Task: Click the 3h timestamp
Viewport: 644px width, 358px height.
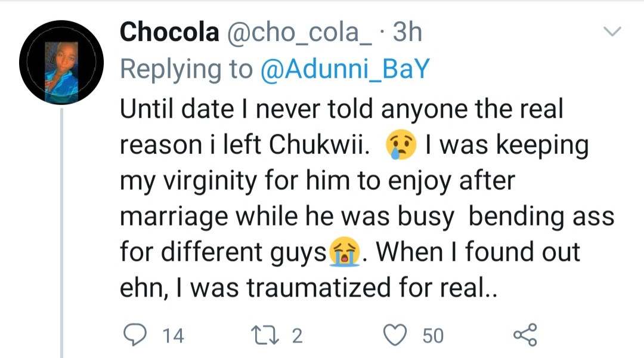Action: click(x=407, y=32)
